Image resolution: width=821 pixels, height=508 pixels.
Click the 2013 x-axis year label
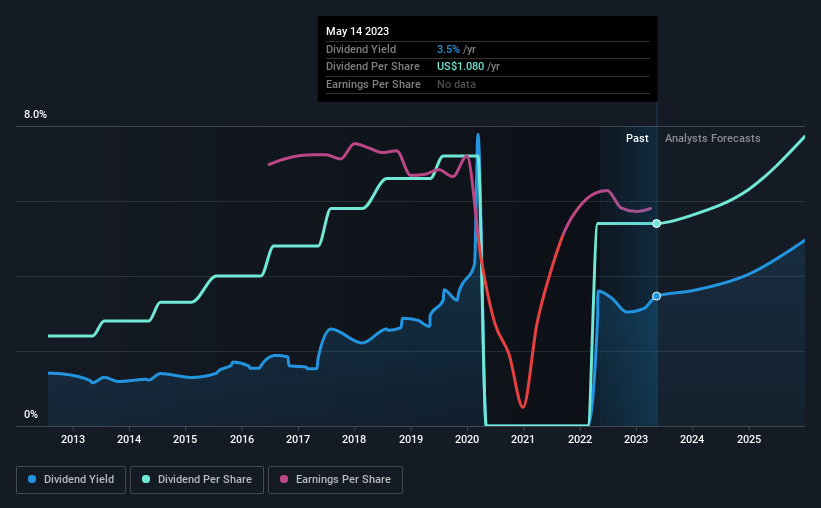(73, 439)
